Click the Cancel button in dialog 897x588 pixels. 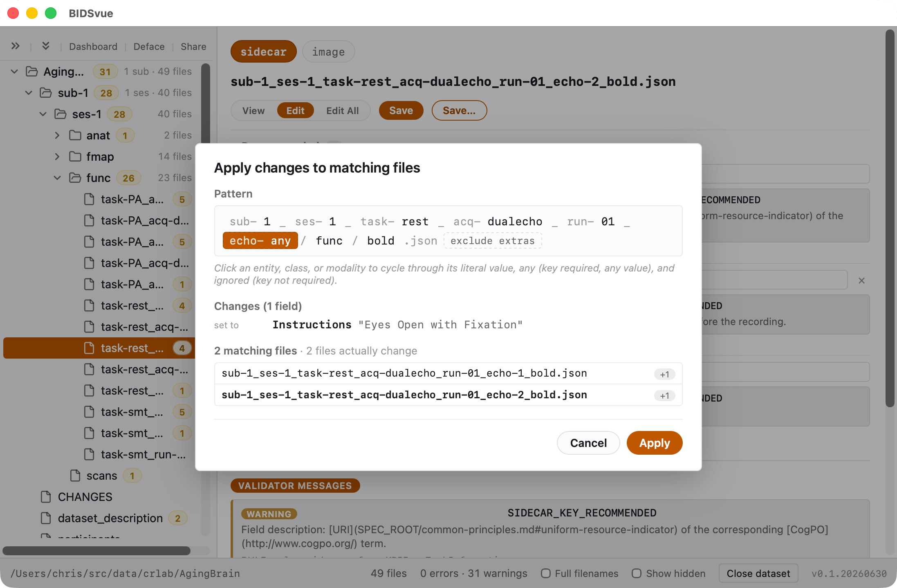pyautogui.click(x=588, y=443)
